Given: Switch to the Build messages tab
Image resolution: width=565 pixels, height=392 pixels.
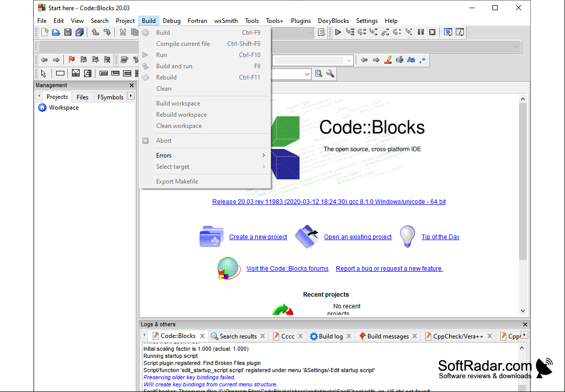Looking at the screenshot, I should coord(388,336).
